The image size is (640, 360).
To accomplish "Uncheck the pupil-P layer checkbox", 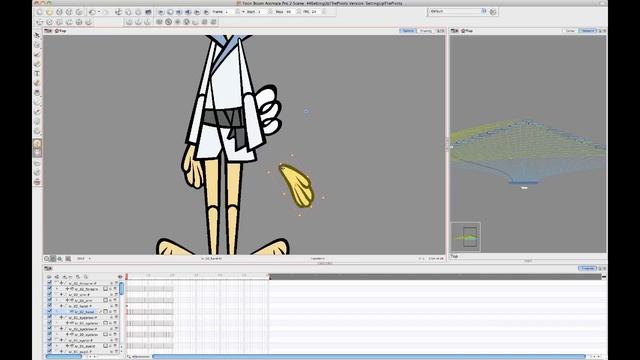I will pos(49,351).
